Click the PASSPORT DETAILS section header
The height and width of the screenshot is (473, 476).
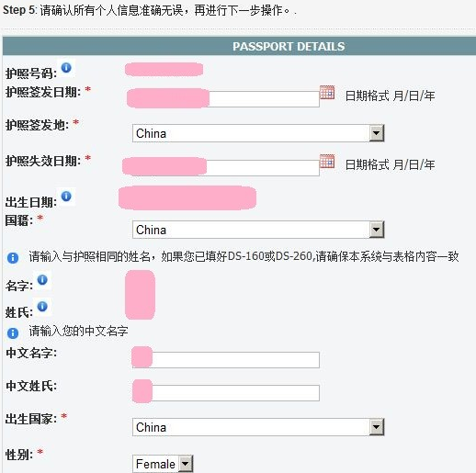coord(239,47)
